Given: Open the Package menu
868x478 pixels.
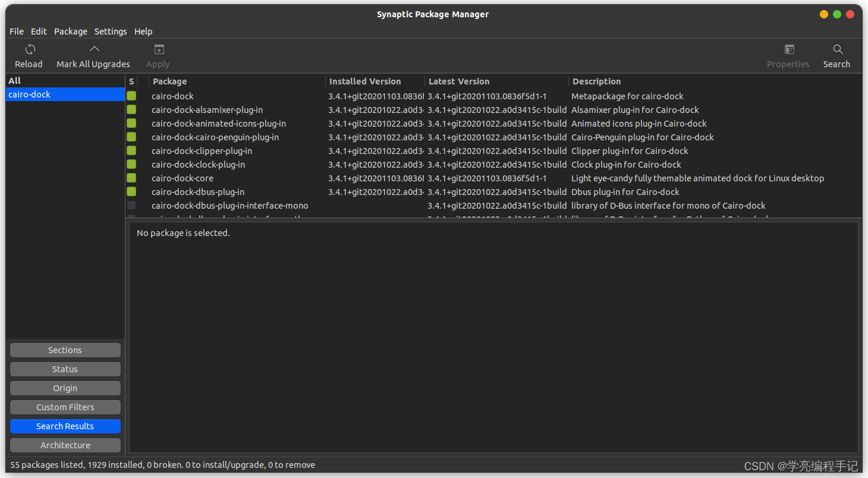Looking at the screenshot, I should (x=71, y=32).
